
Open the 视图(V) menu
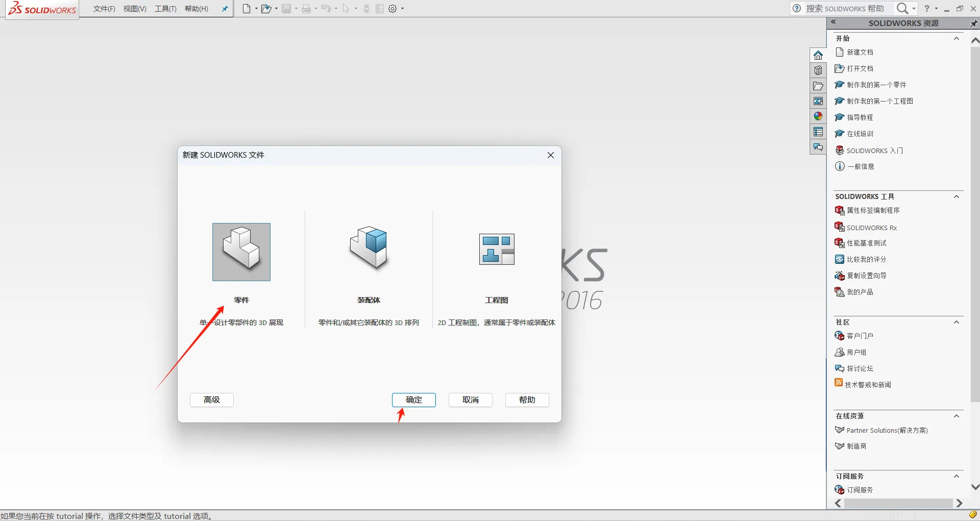[x=135, y=9]
